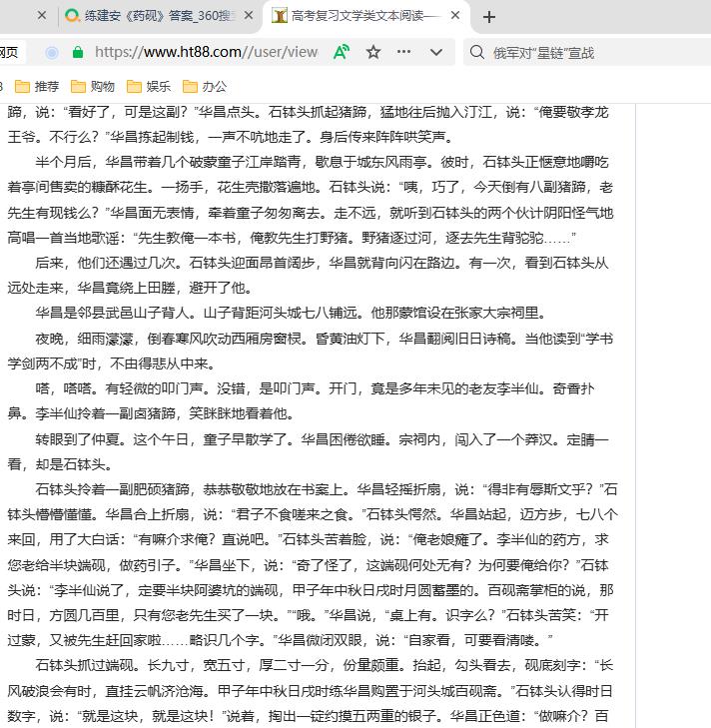Select the 高考复习文学类文本阅读 tab
The width and height of the screenshot is (711, 728).
pyautogui.click(x=365, y=16)
